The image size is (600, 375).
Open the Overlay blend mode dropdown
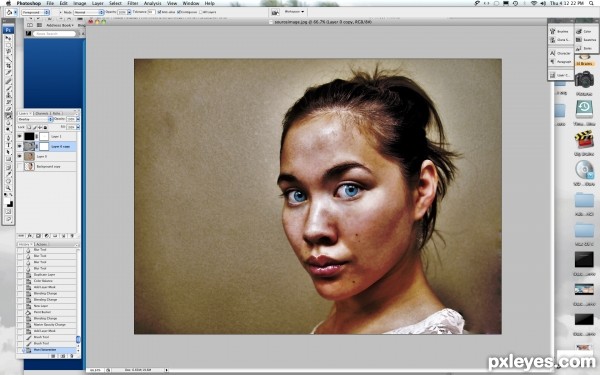(35, 119)
